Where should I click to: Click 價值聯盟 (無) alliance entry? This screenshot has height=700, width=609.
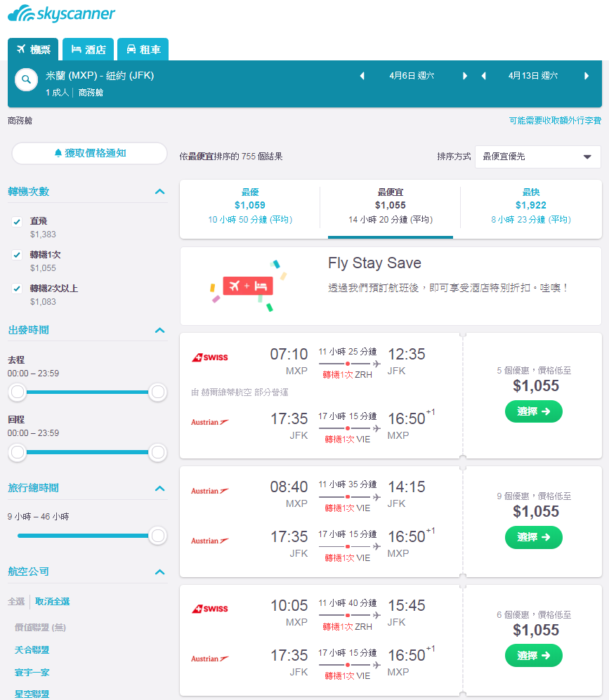click(40, 627)
